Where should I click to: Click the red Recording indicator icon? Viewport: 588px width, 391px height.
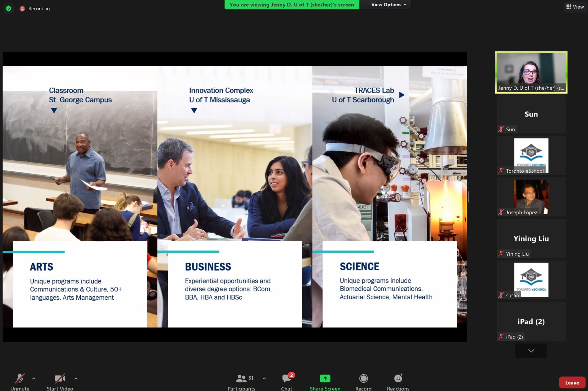22,9
